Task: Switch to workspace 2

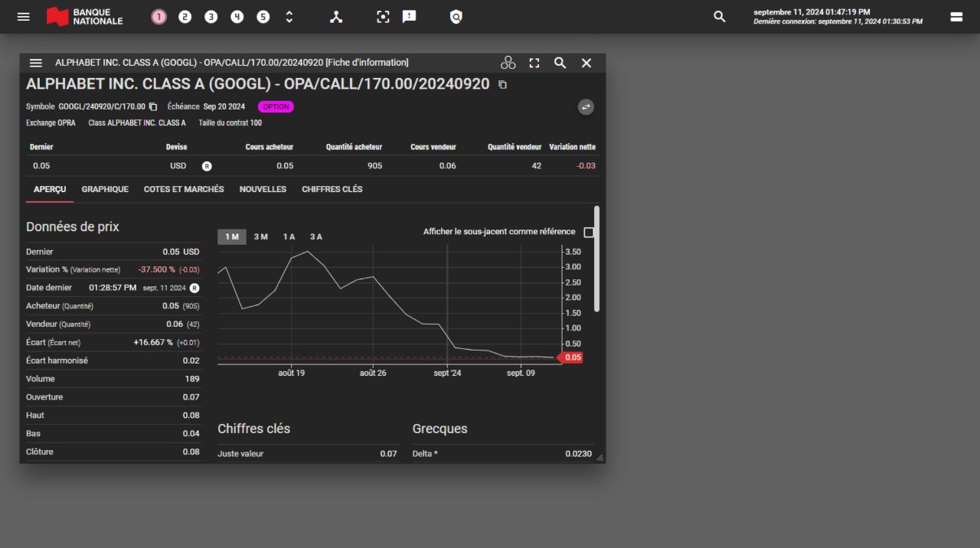Action: tap(185, 16)
